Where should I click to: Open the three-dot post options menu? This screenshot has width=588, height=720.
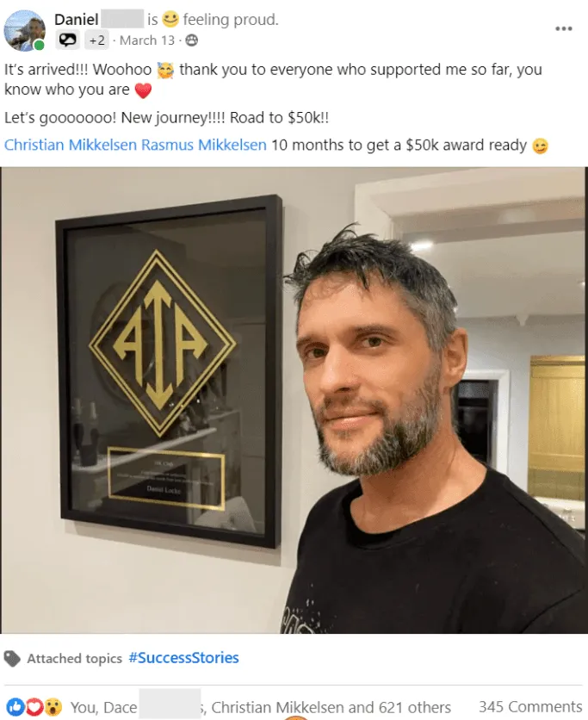coord(563,28)
